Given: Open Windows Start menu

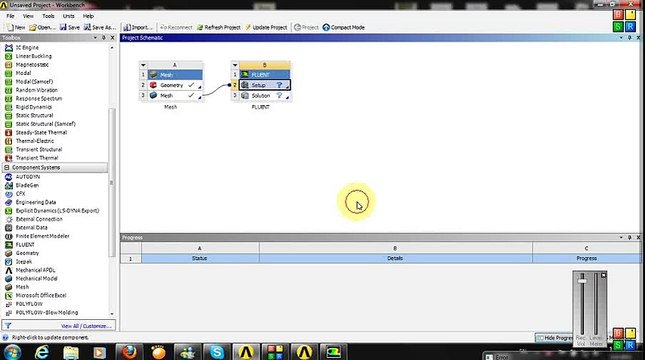Looking at the screenshot, I should pos(12,353).
